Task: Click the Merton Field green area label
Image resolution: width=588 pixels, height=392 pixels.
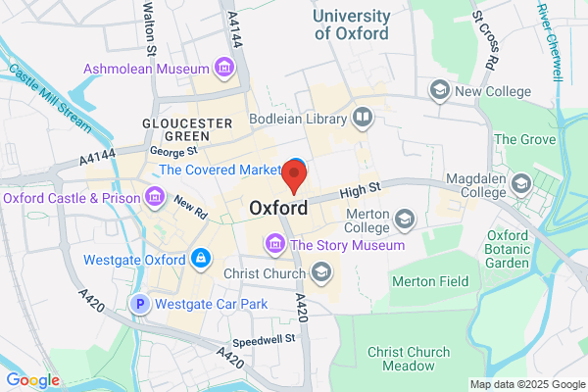Action: tap(430, 281)
